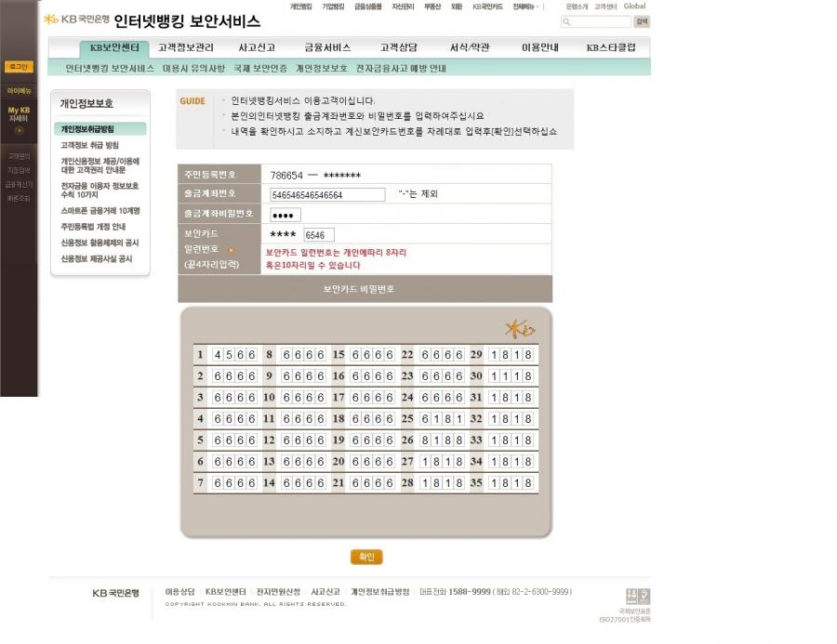Open 금융계산기 in the dark sidebar
Screen dimensions: 837x644
(x=19, y=185)
